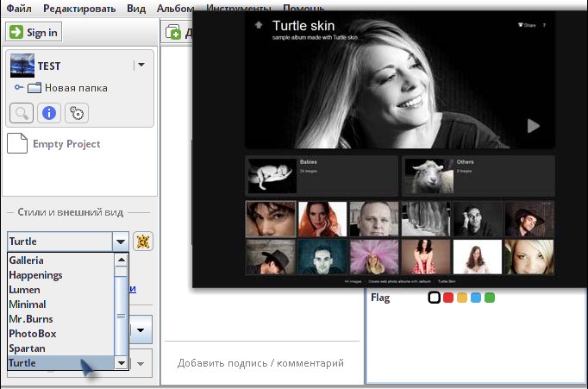Select the empty black-outlined flag swatch
Screen dimensions: 588x389
click(x=435, y=298)
